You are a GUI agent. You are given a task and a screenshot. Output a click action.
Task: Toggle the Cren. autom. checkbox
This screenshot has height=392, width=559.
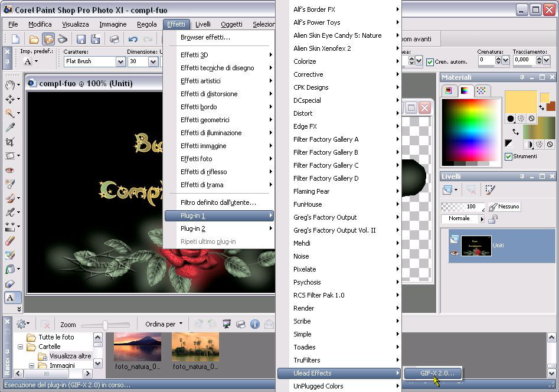[x=430, y=62]
